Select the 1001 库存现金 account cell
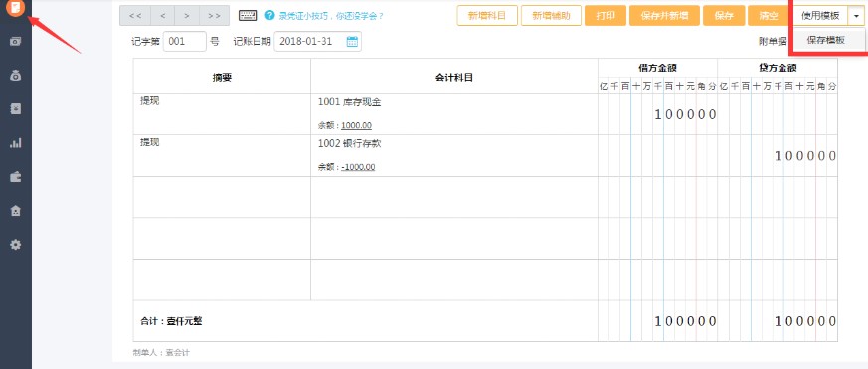 click(454, 114)
